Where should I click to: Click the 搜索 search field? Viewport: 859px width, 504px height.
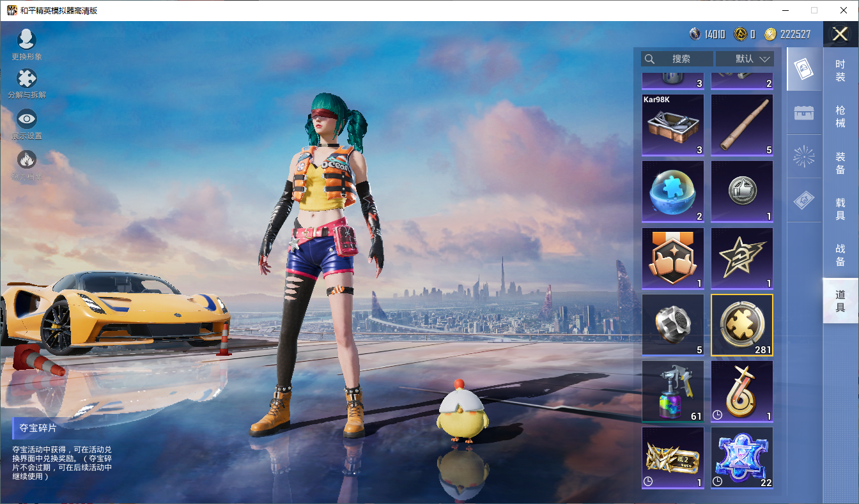point(677,59)
